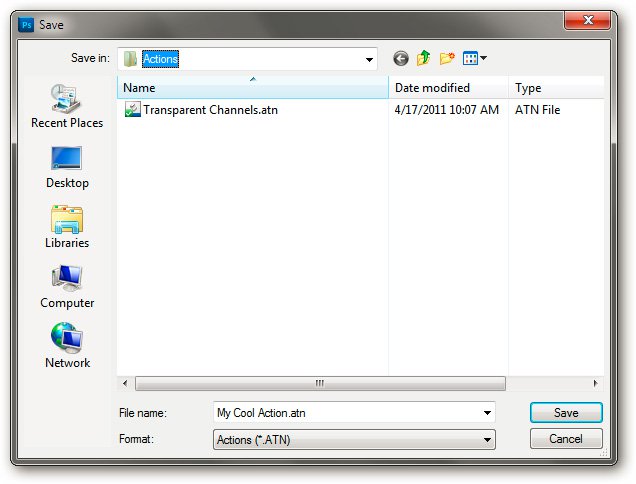Screen dimensions: 636x484
Task: Expand the Save in folder dropdown
Action: (x=369, y=59)
